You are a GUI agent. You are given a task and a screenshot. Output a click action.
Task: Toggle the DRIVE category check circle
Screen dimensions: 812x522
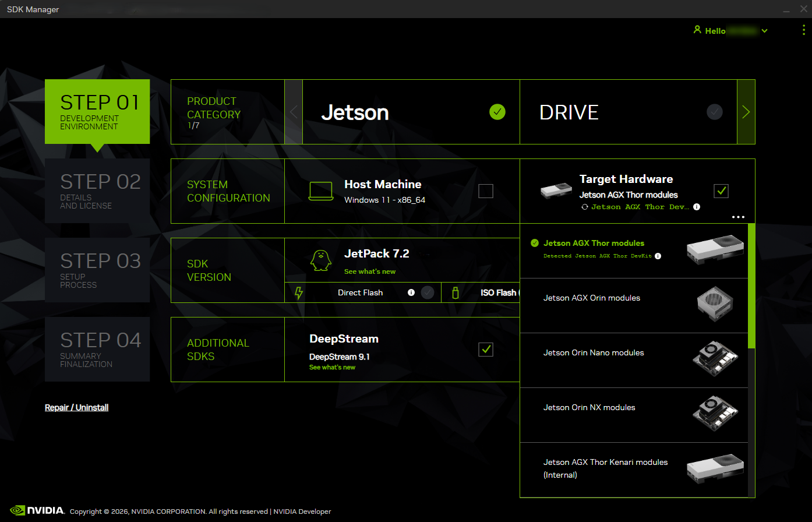(715, 112)
